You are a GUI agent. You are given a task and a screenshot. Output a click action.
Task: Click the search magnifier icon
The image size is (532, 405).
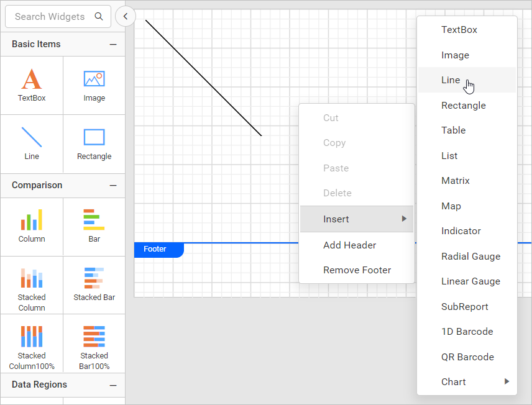tap(99, 16)
